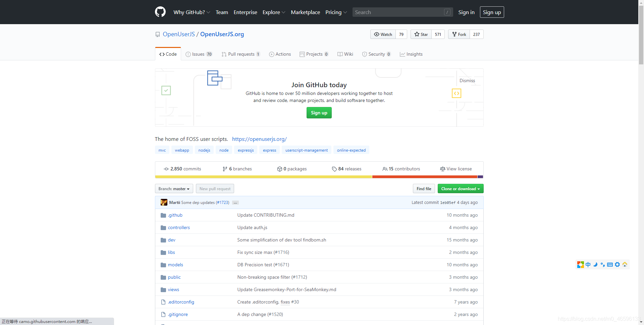
Task: Switch to the Code tab
Action: click(168, 54)
